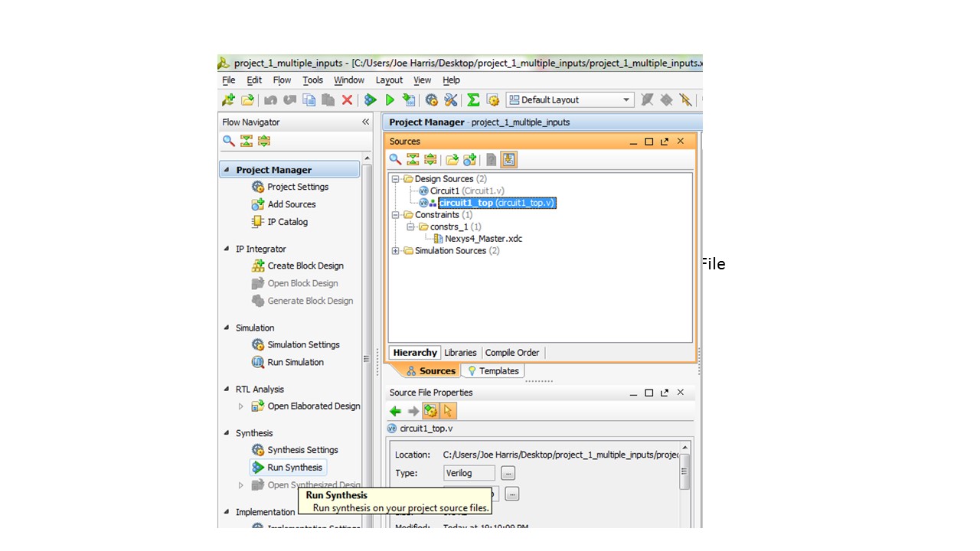Click the Redo toolbar icon
The image size is (980, 551).
click(x=289, y=99)
